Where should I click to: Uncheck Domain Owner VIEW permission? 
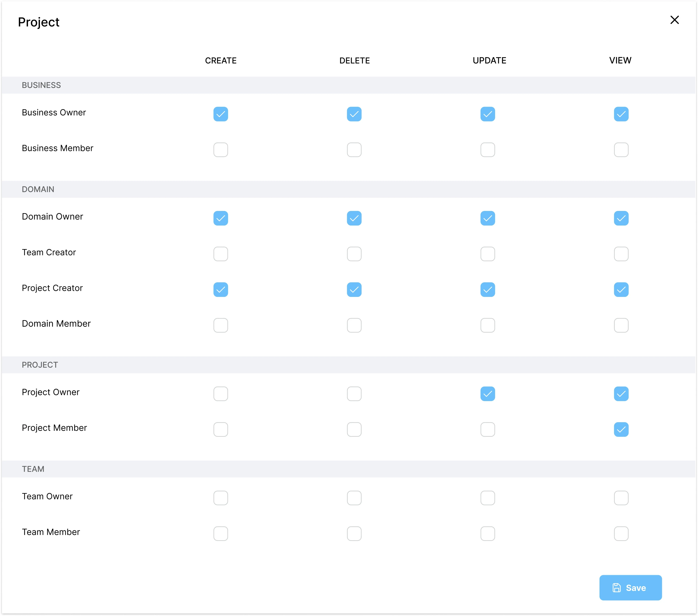pyautogui.click(x=621, y=218)
